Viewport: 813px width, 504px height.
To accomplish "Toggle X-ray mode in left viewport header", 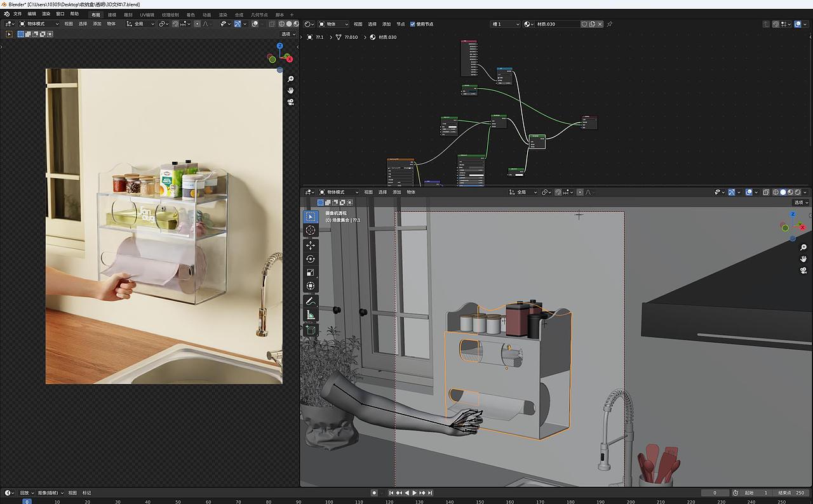I will (272, 23).
